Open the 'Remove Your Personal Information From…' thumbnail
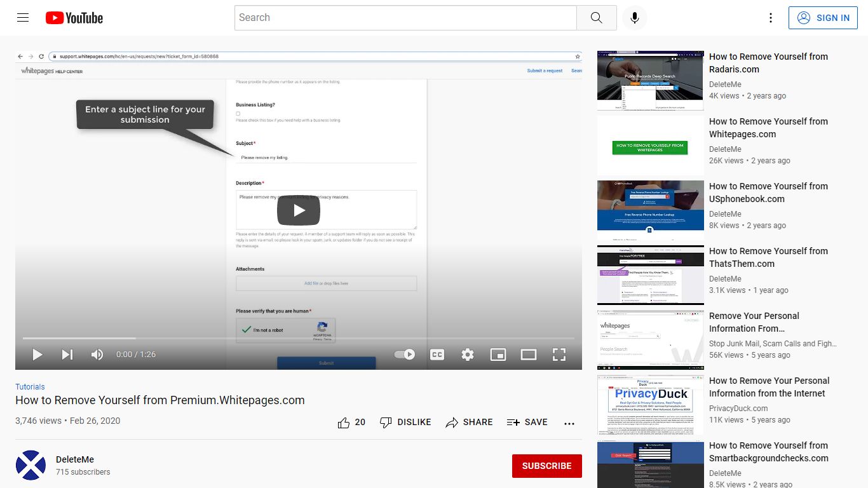Screen dimensions: 868x488 (x=651, y=340)
